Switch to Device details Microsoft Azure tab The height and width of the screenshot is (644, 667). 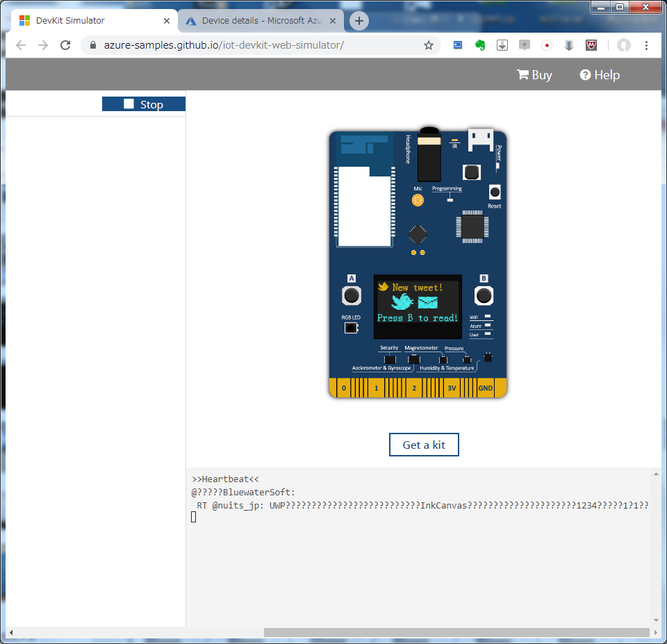click(259, 20)
